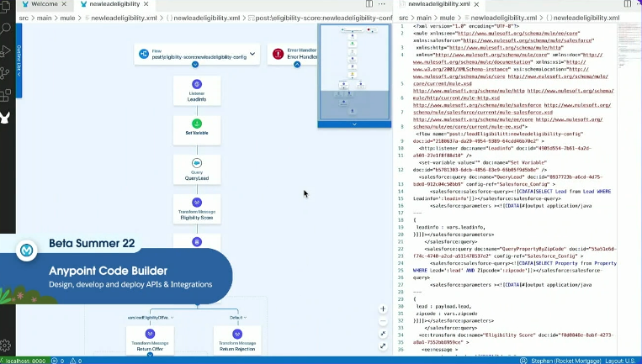Image resolution: width=642 pixels, height=364 pixels.
Task: Collapse the minimap with its bottom chevron
Action: click(354, 124)
